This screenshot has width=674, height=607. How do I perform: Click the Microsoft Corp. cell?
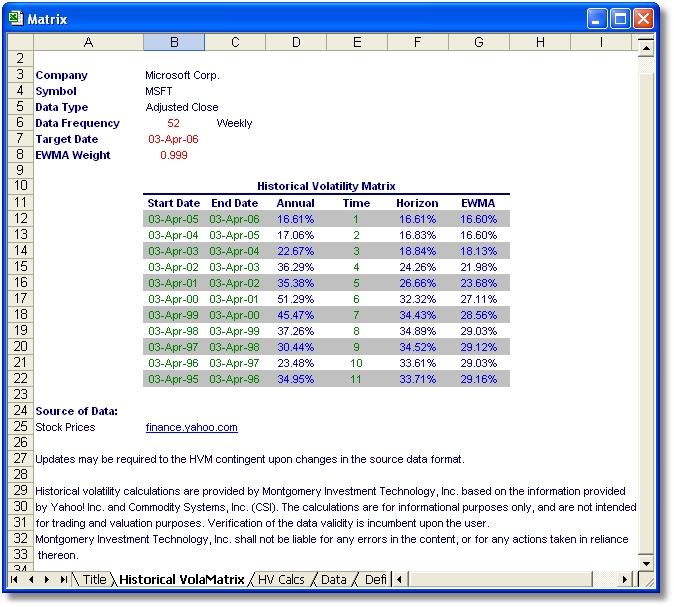182,75
